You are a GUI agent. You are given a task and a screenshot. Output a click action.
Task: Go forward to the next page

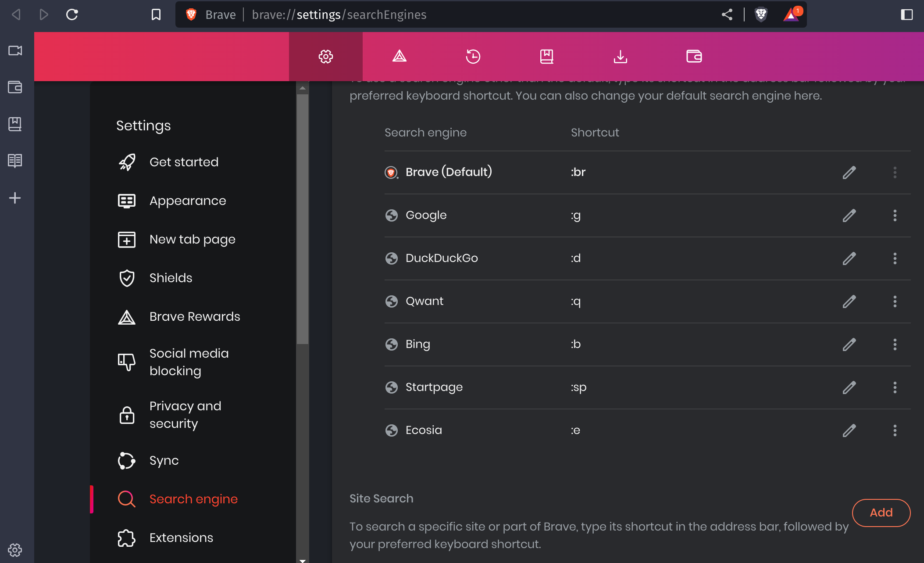(x=43, y=14)
